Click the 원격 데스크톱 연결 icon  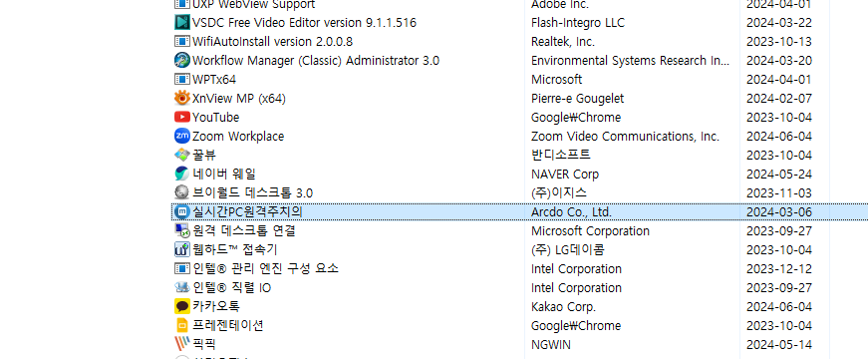coord(181,231)
